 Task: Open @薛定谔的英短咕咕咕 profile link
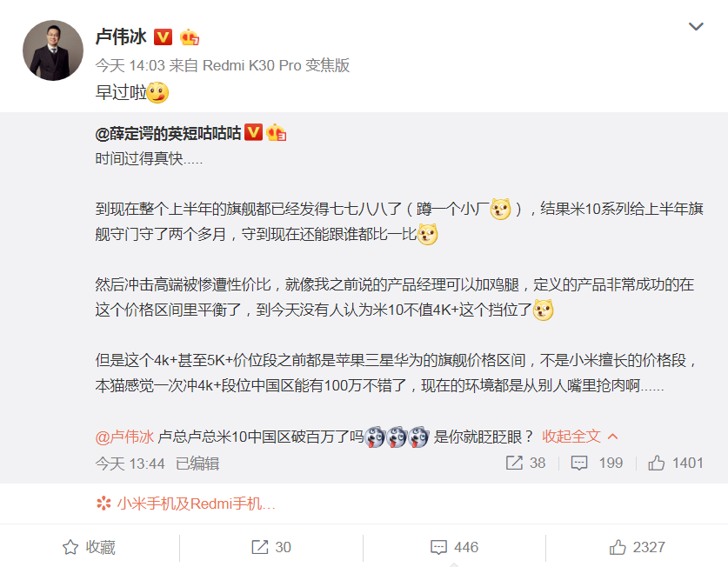pos(168,133)
